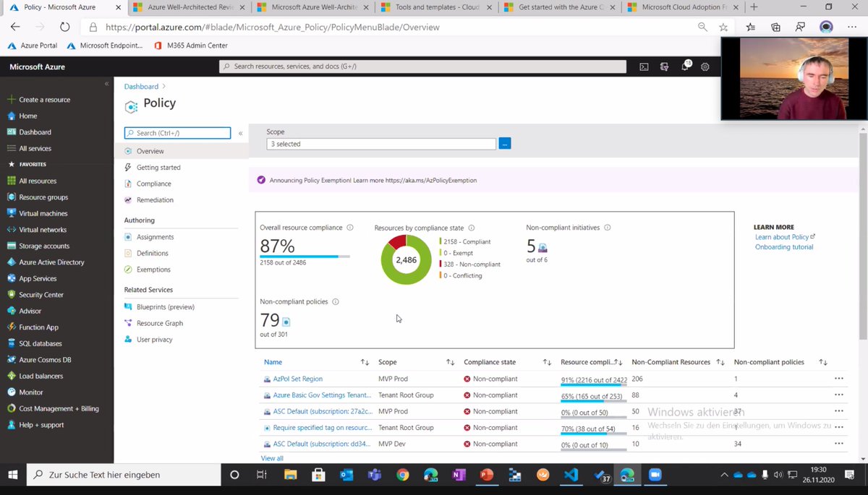Sort table by Compliance state
This screenshot has width=868, height=495.
coord(547,362)
